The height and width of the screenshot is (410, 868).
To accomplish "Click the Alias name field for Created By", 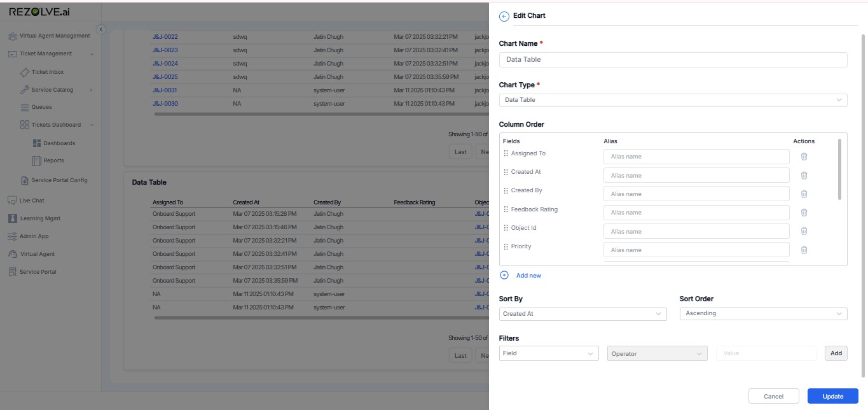I will (696, 194).
